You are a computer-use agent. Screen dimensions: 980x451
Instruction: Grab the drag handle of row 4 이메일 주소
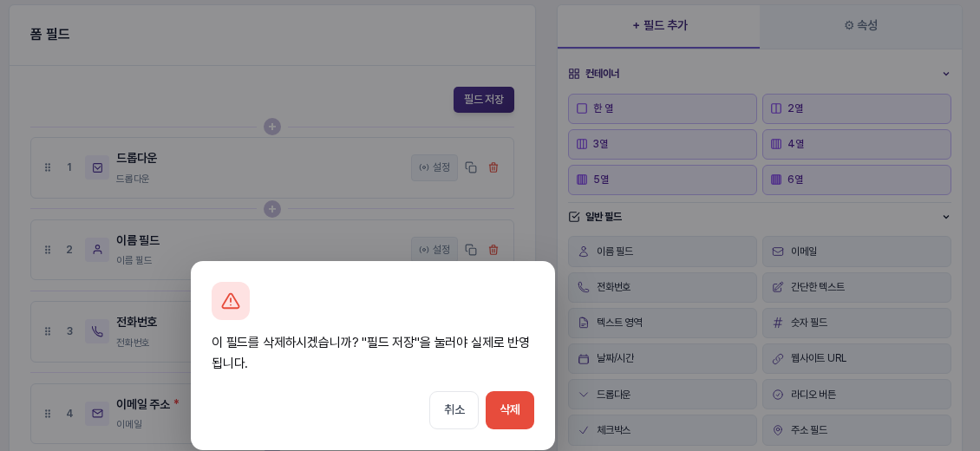48,414
